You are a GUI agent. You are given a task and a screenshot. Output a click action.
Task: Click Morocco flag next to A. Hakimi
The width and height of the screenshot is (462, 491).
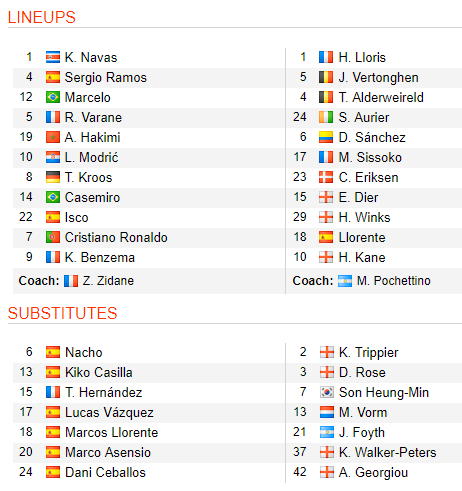tap(53, 137)
